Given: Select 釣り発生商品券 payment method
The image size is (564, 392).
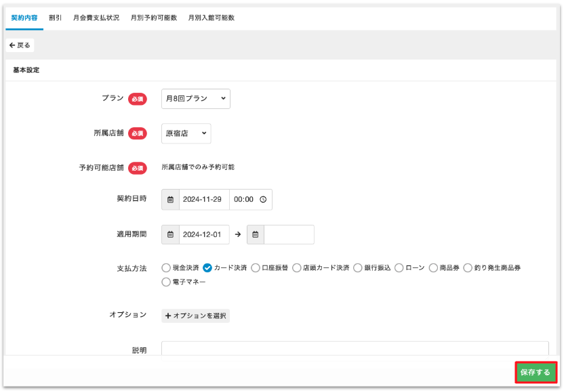Looking at the screenshot, I should [468, 268].
